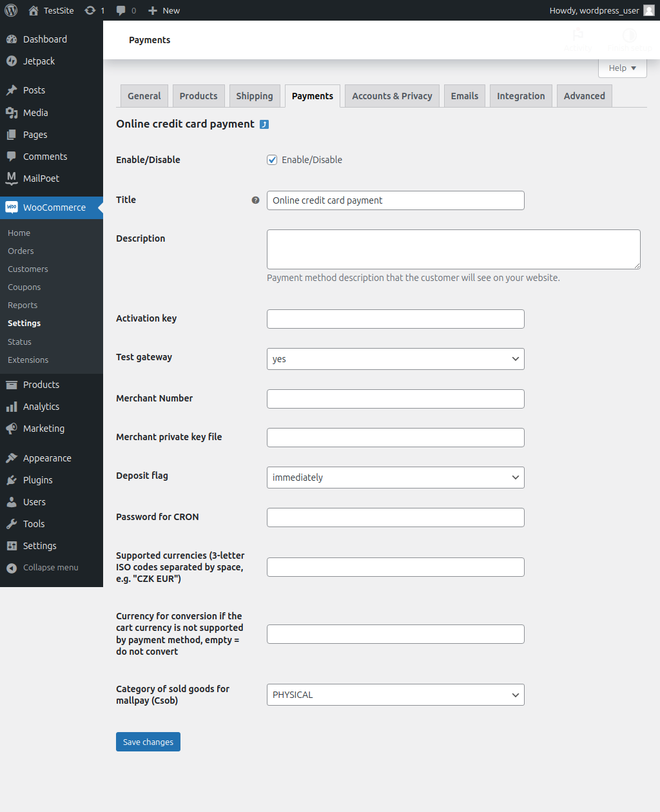660x812 pixels.
Task: Collapse the admin sidebar menu
Action: click(x=50, y=568)
